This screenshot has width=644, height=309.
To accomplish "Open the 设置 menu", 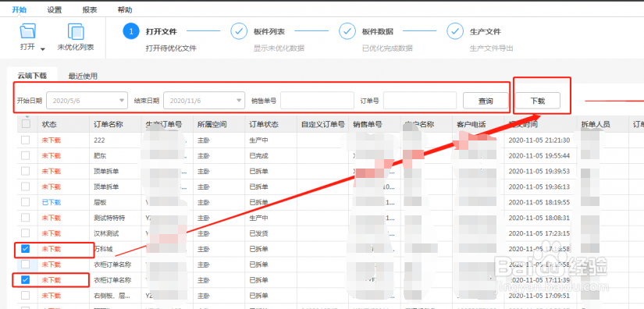I will tap(54, 10).
